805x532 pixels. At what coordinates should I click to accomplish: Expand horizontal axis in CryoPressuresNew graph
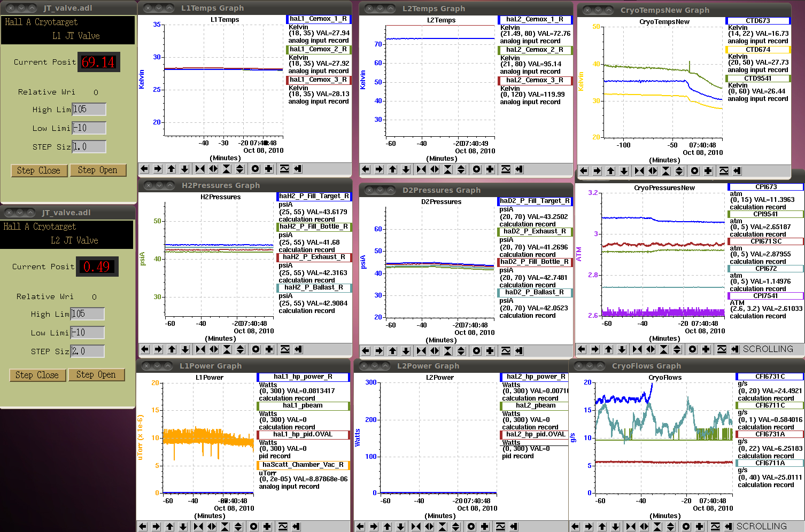click(x=651, y=349)
